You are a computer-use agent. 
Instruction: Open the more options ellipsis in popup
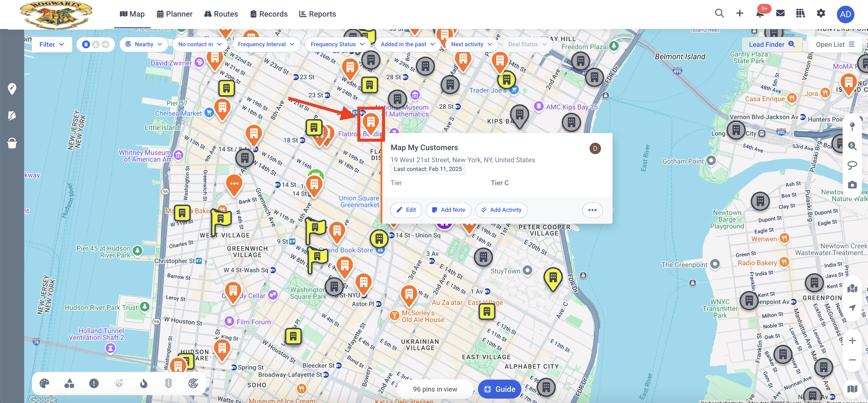pos(592,210)
